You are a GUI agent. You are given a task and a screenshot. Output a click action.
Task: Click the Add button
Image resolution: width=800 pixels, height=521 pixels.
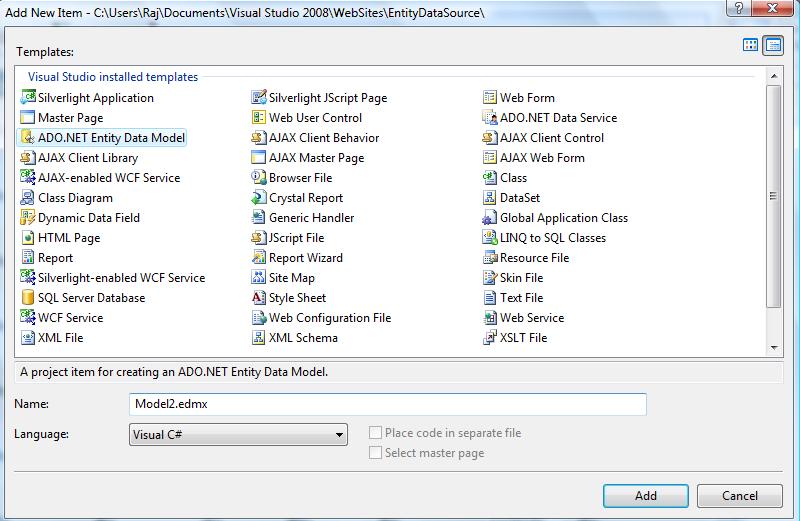pos(645,495)
